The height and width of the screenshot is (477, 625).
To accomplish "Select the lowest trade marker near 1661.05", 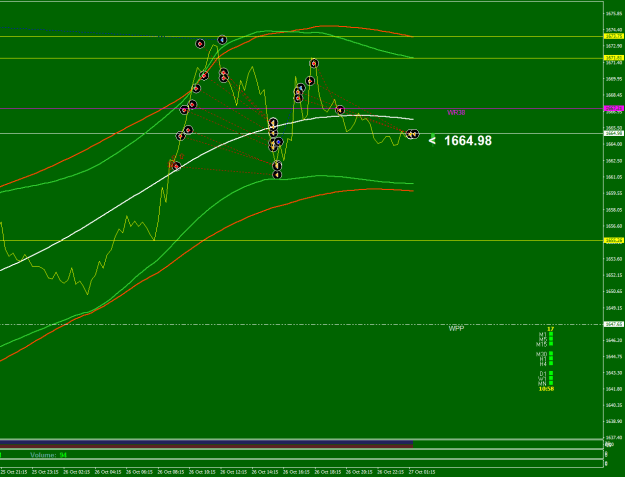I will click(277, 175).
